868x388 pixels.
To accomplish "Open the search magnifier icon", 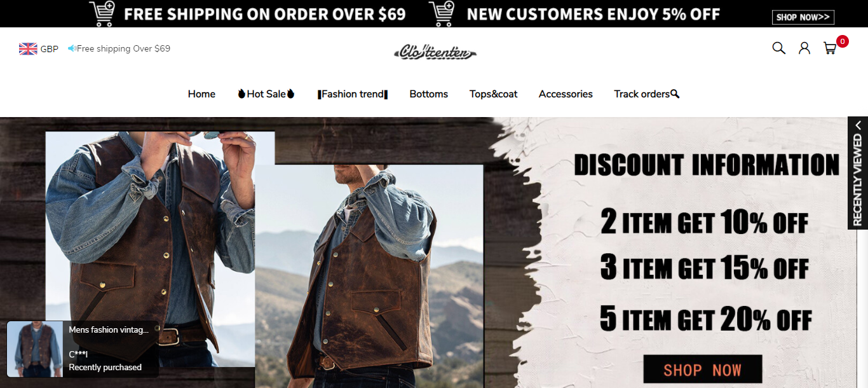I will (778, 48).
